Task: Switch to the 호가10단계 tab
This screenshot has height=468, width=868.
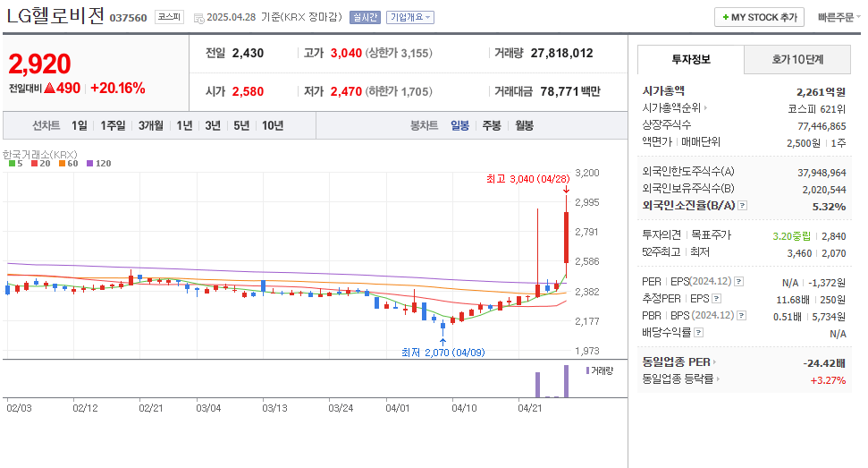Action: (x=797, y=59)
